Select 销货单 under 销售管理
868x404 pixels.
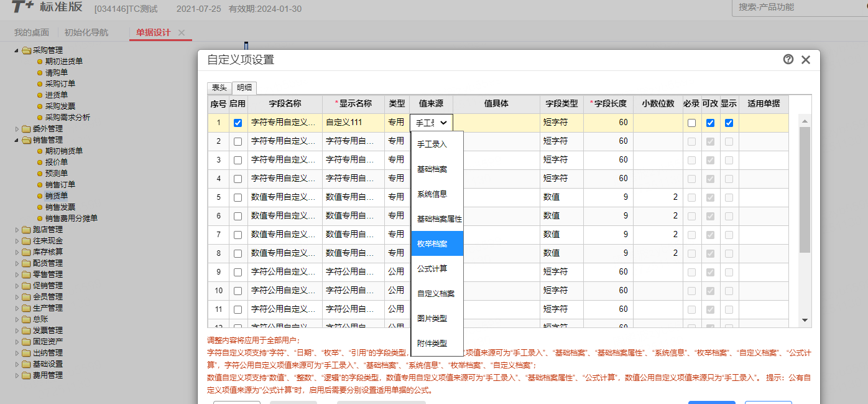coord(57,196)
